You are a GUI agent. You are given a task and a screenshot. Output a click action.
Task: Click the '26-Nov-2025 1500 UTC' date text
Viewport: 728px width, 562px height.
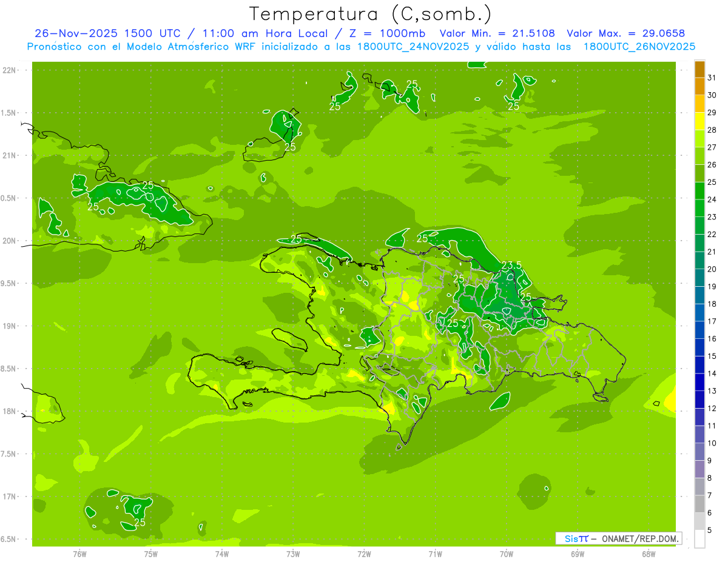(107, 33)
